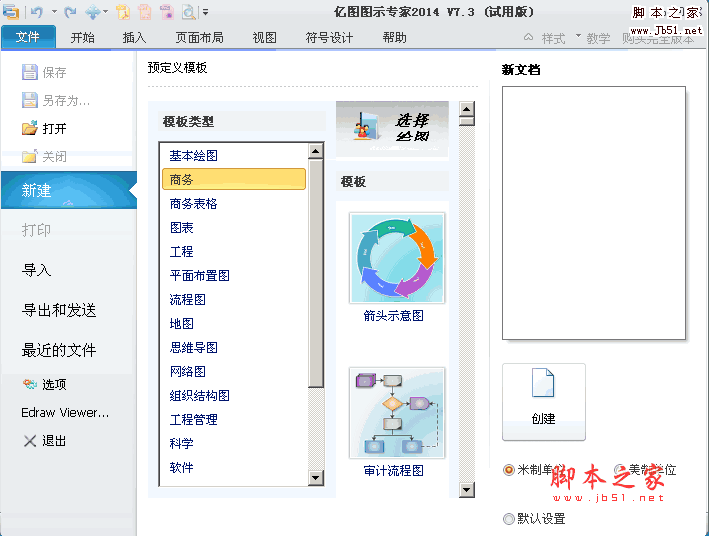Click the 另存为 disk icon
This screenshot has width=709, height=536.
coord(30,100)
